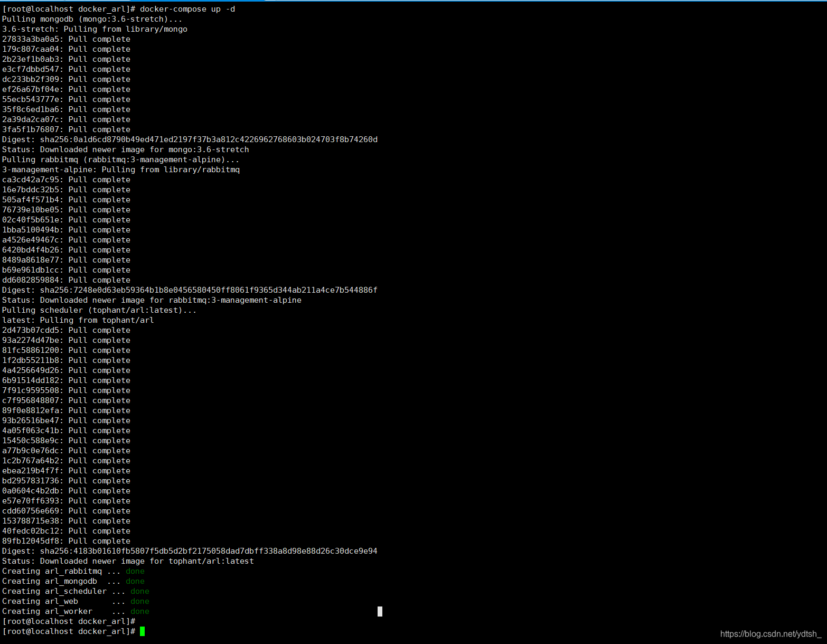Viewport: 827px width, 644px height.
Task: Click layer ID a4526e49467c
Action: pos(31,240)
